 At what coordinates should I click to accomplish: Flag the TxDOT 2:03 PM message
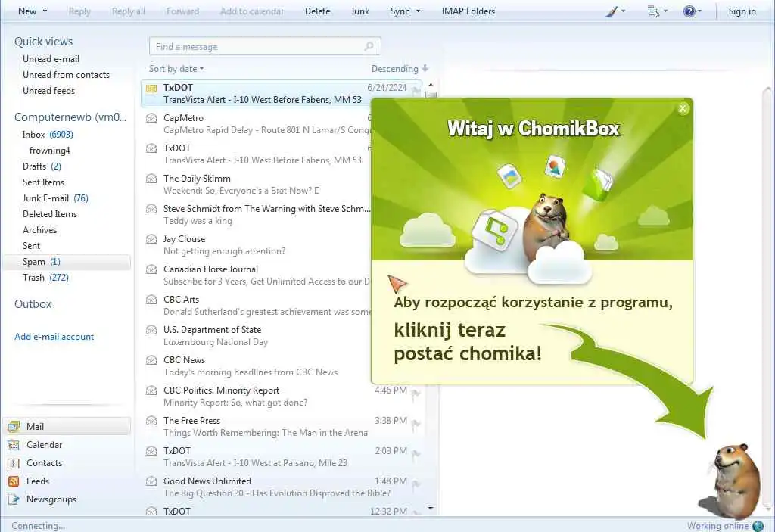(416, 454)
